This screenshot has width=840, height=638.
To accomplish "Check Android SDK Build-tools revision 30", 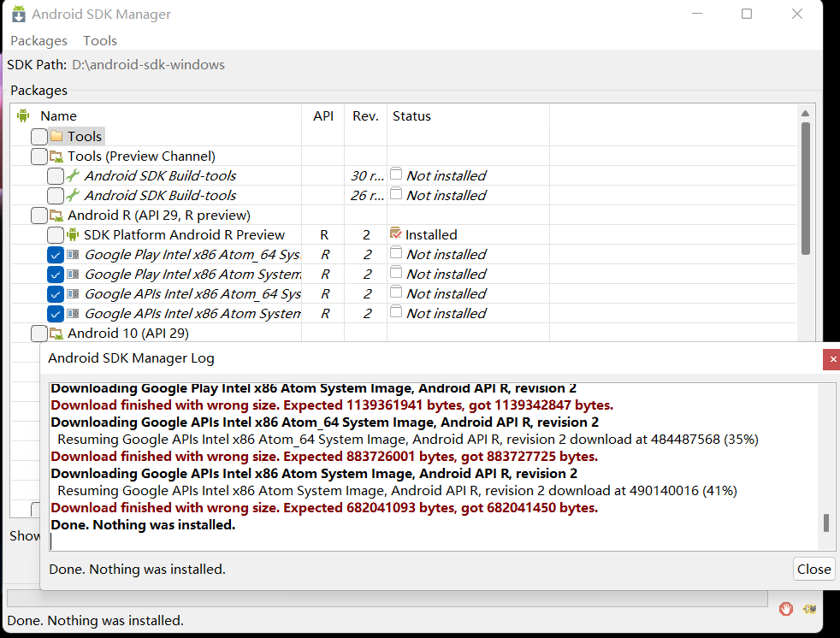I will [56, 175].
